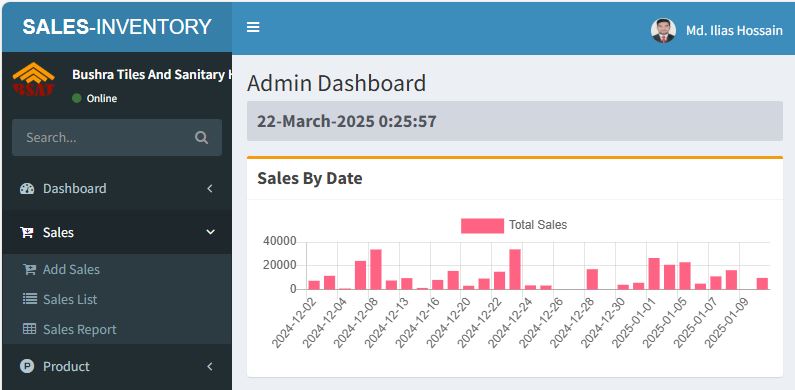Click the 40000 y-axis label
Viewport: 795px width, 390px height.
coord(279,242)
